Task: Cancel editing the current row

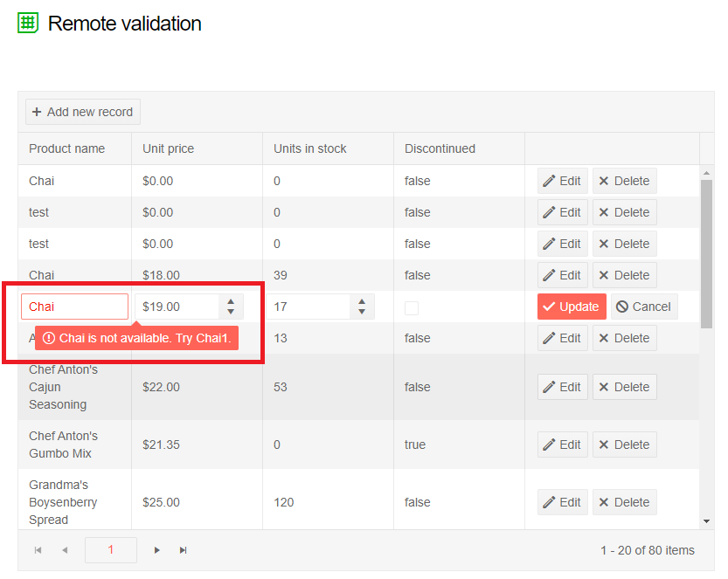Action: tap(643, 307)
